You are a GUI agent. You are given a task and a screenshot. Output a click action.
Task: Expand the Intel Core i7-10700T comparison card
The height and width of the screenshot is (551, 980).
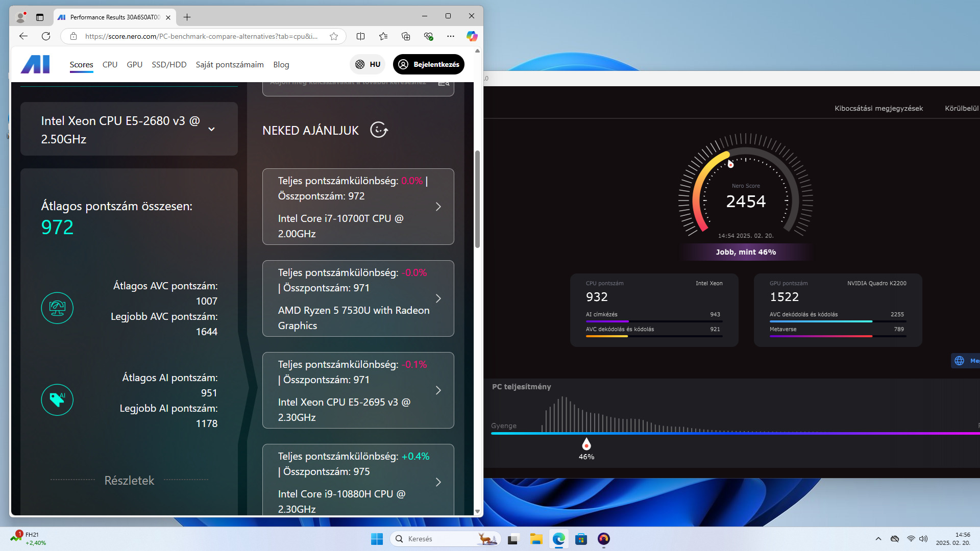[x=438, y=207]
